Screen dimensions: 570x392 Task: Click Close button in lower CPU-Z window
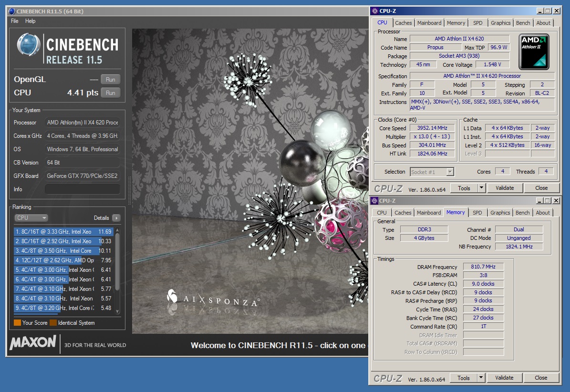[x=541, y=378]
